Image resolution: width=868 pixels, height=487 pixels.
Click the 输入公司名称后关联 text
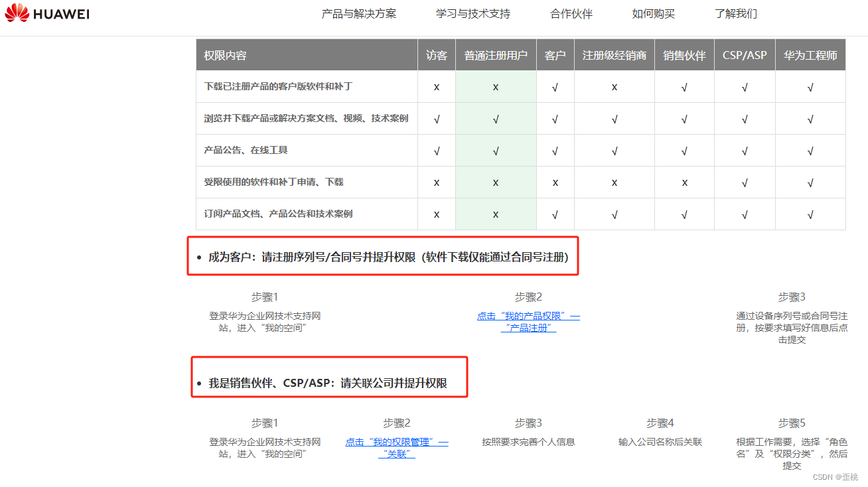point(660,442)
